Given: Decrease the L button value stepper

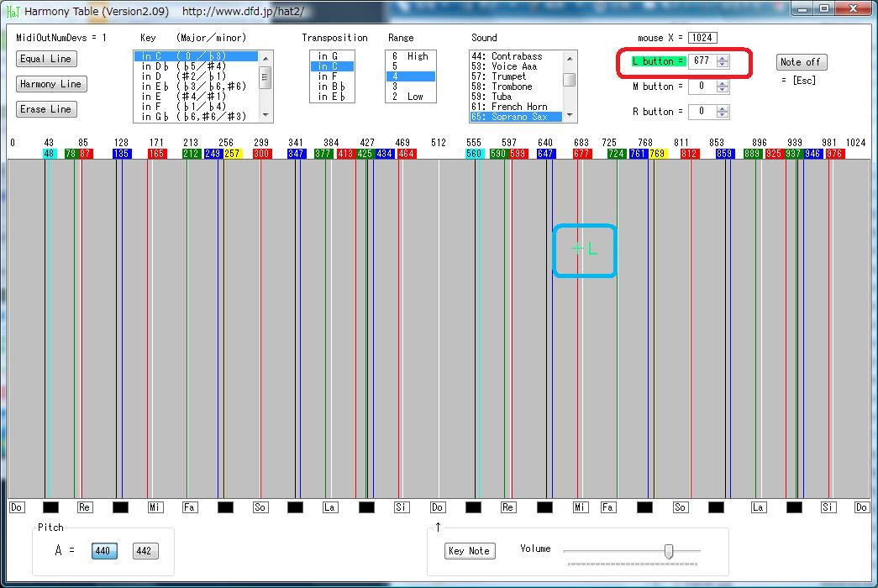Looking at the screenshot, I should (723, 65).
